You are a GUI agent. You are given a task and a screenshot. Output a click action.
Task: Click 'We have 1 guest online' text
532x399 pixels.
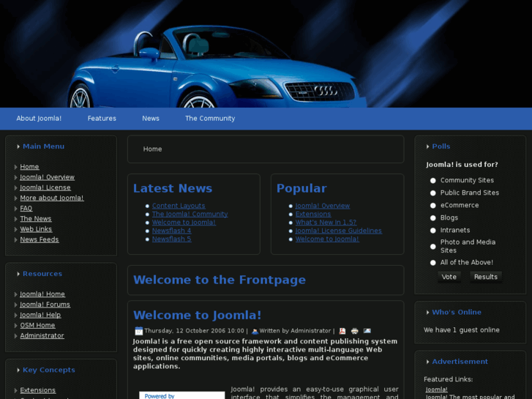[462, 330]
